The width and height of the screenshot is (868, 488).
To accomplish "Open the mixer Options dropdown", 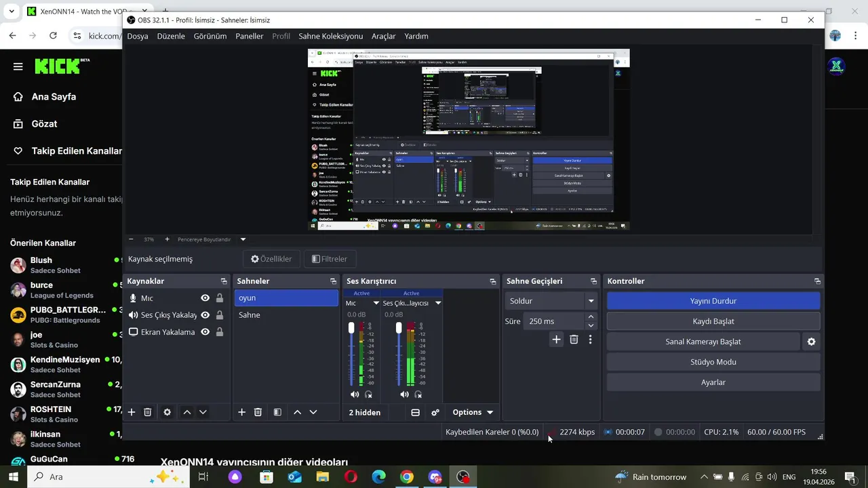I will 473,412.
